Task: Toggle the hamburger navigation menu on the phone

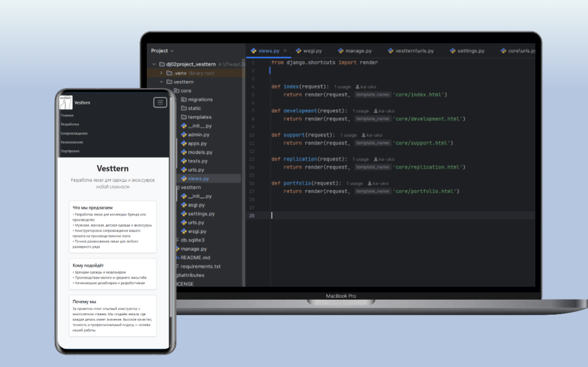Action: pyautogui.click(x=160, y=102)
